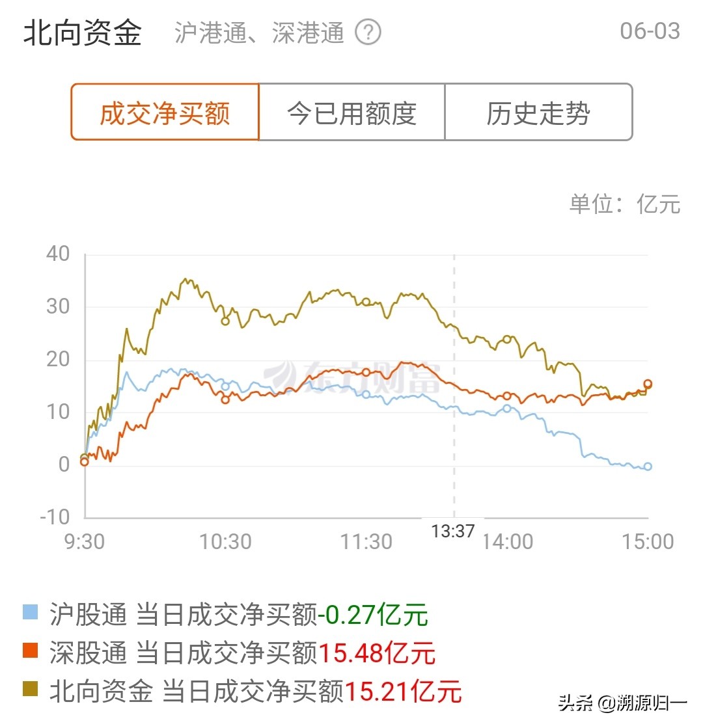Image resolution: width=703 pixels, height=728 pixels.
Task: Switch to the 今已用额度 tab
Action: pos(351,112)
